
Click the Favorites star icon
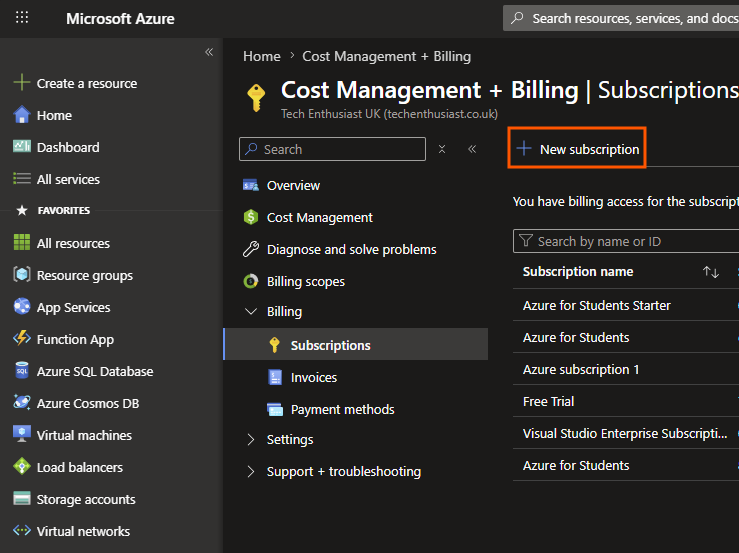[22, 210]
